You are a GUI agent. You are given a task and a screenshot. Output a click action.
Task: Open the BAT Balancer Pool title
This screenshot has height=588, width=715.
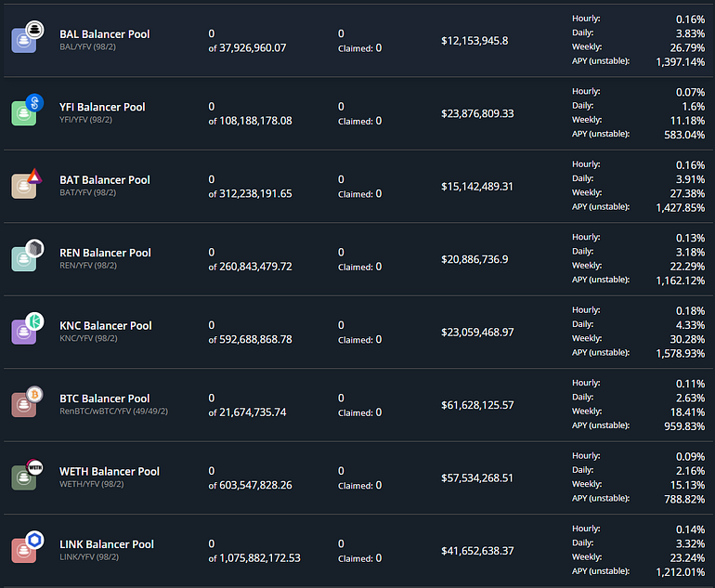(x=104, y=180)
